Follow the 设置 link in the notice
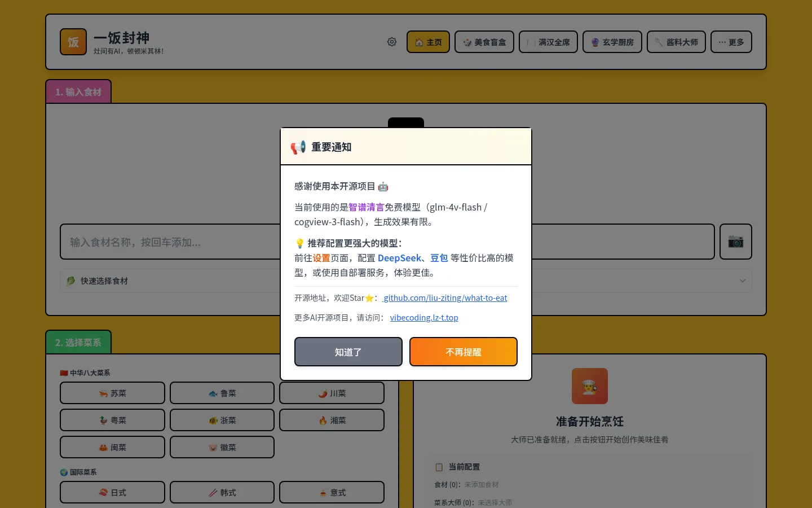812x508 pixels. 321,258
